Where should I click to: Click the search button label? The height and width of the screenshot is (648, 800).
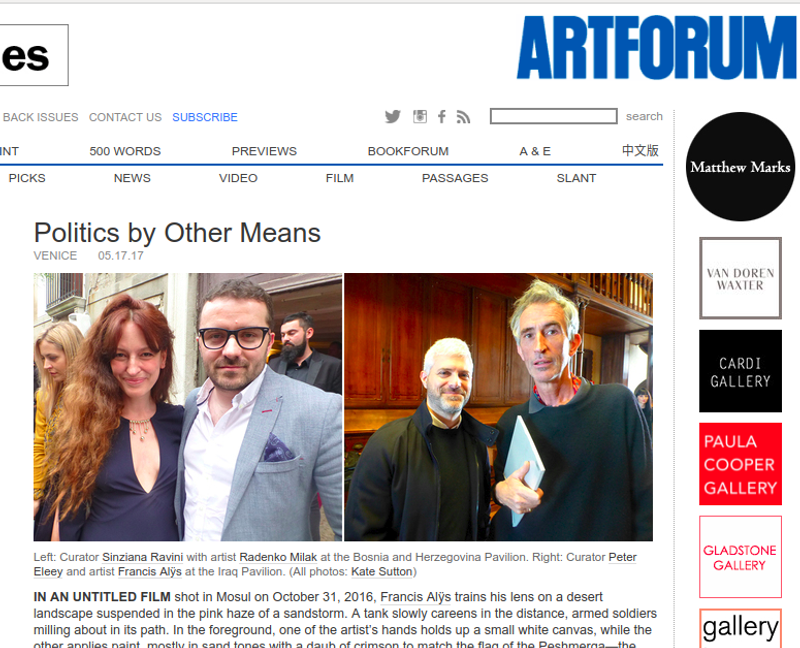coord(644,116)
